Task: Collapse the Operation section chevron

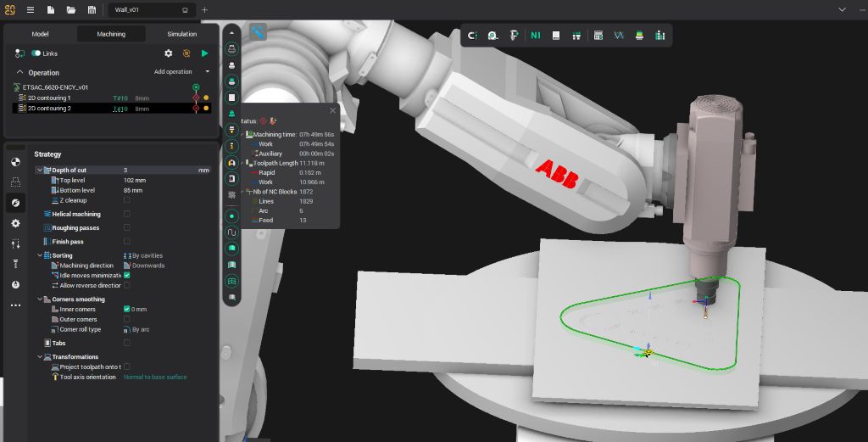Action: 20,72
